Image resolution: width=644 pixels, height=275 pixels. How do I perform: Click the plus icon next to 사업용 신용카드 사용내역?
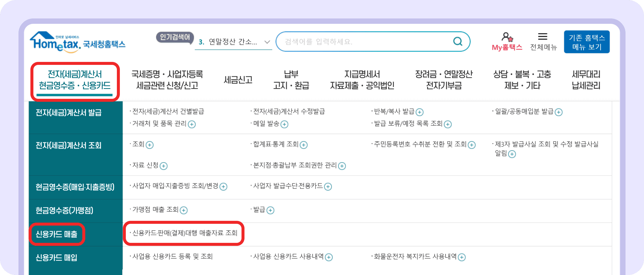click(329, 257)
